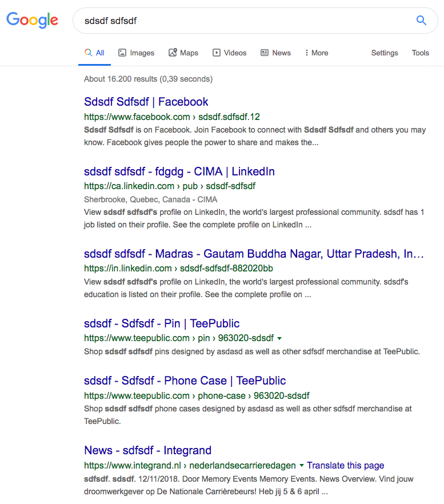Image resolution: width=444 pixels, height=504 pixels.
Task: Select the All tab
Action: pyautogui.click(x=94, y=53)
